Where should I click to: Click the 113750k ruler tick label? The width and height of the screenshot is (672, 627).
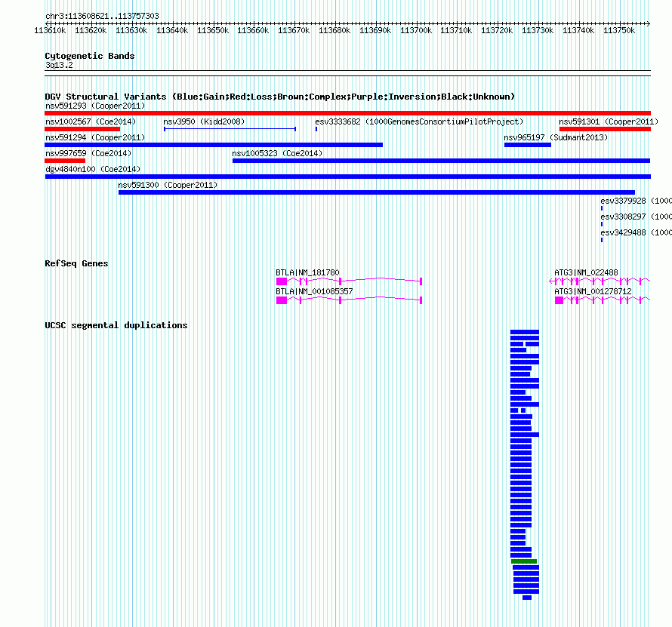pos(619,30)
